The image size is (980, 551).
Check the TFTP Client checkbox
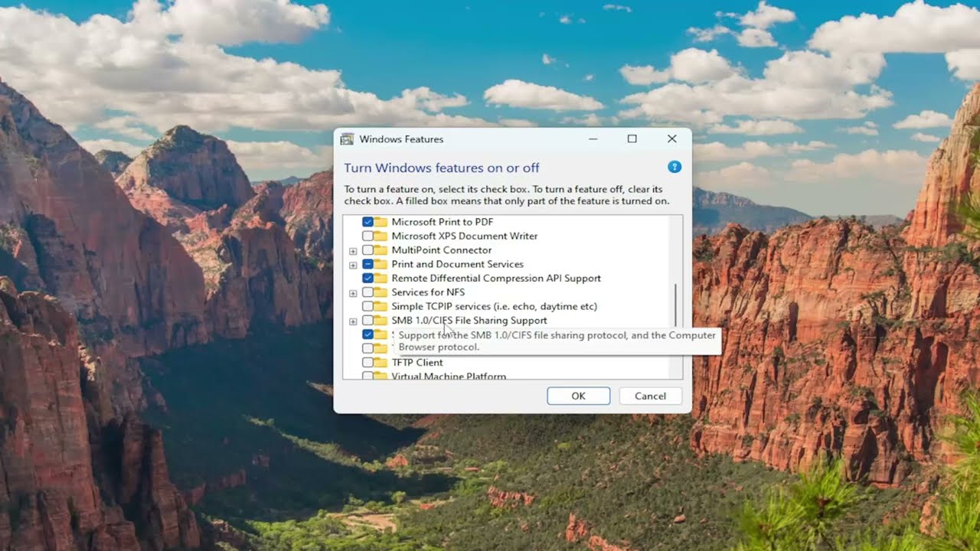[x=367, y=363]
